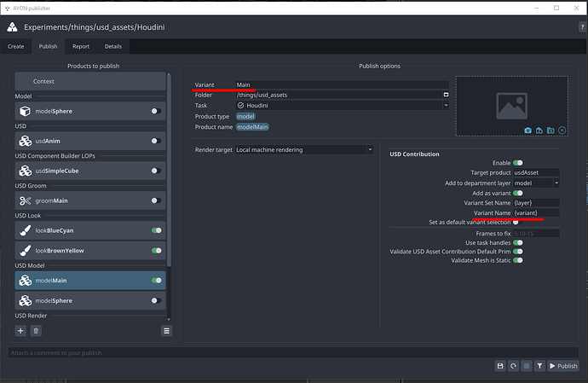Select the Context item in products list
Viewport: 588px width, 383px height.
click(x=90, y=81)
